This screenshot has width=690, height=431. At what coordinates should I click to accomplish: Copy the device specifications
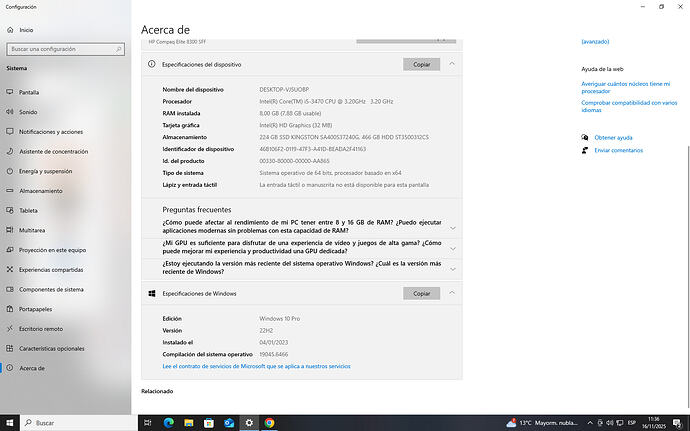[x=421, y=64]
